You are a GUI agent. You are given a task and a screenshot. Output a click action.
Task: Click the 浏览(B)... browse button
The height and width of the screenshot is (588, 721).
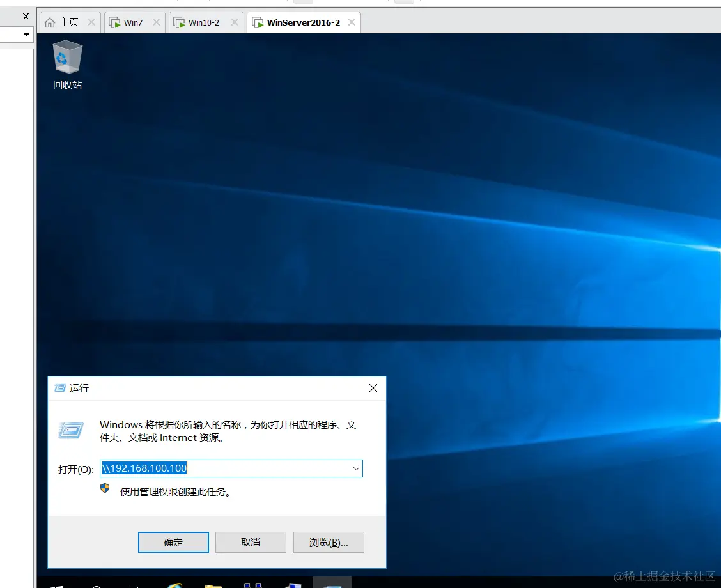click(x=329, y=543)
